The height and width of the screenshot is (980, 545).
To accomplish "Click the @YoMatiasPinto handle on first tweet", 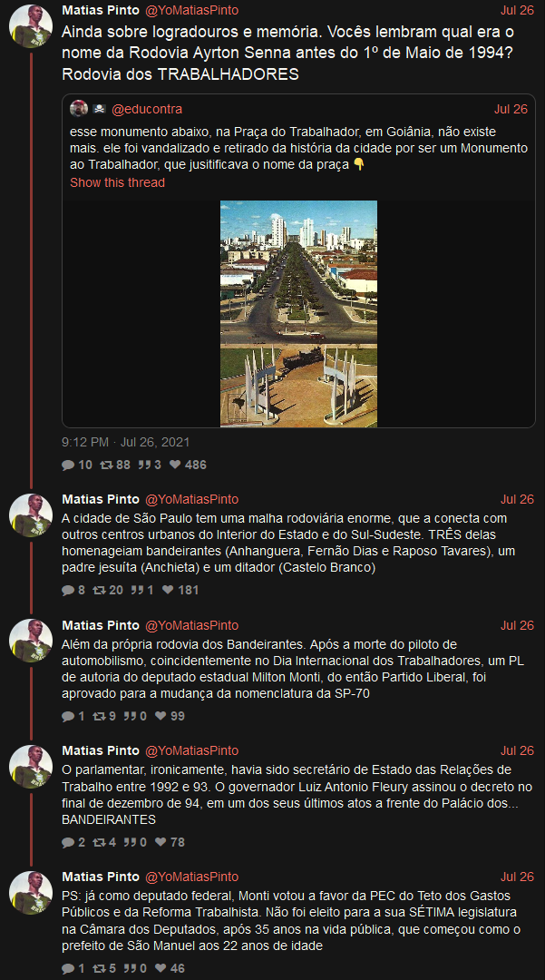I will click(x=191, y=11).
